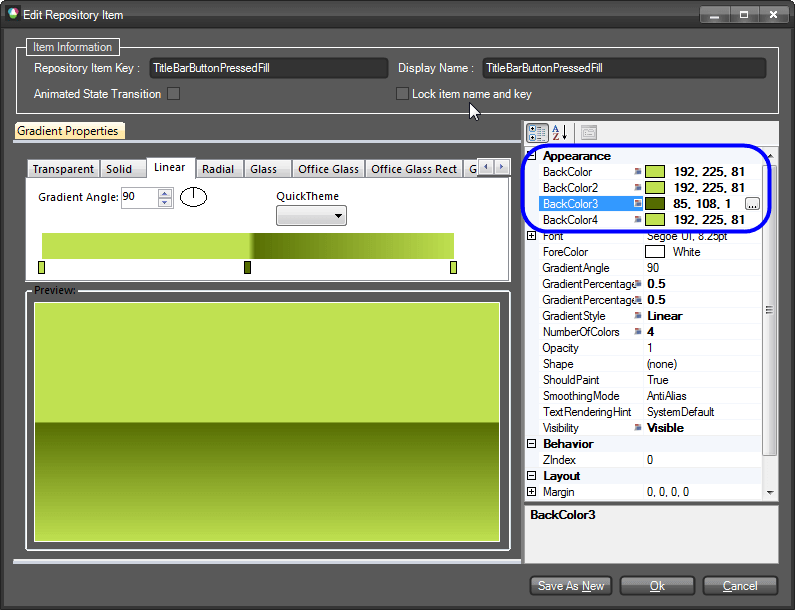Select the ZIndex property row
Viewport: 795px width, 610px height.
pyautogui.click(x=650, y=460)
